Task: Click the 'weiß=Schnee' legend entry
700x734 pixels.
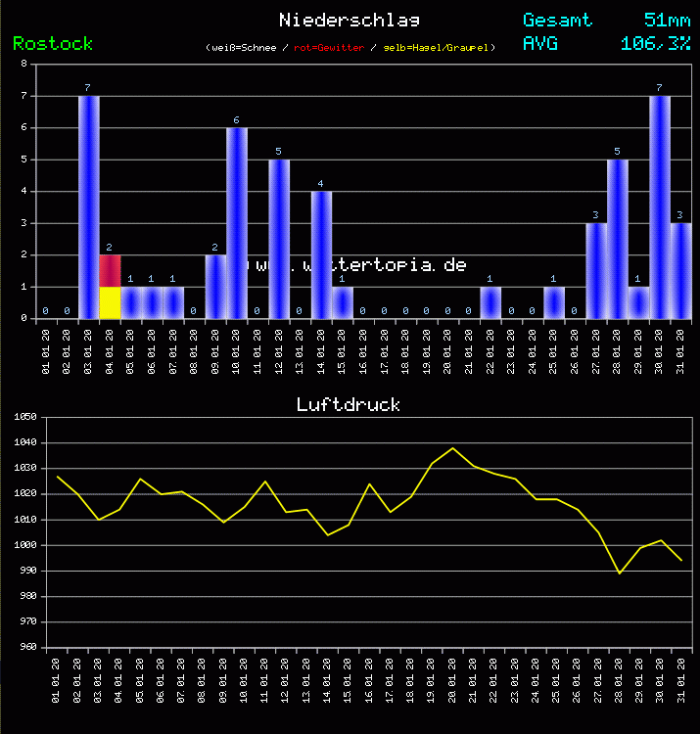Action: click(244, 48)
